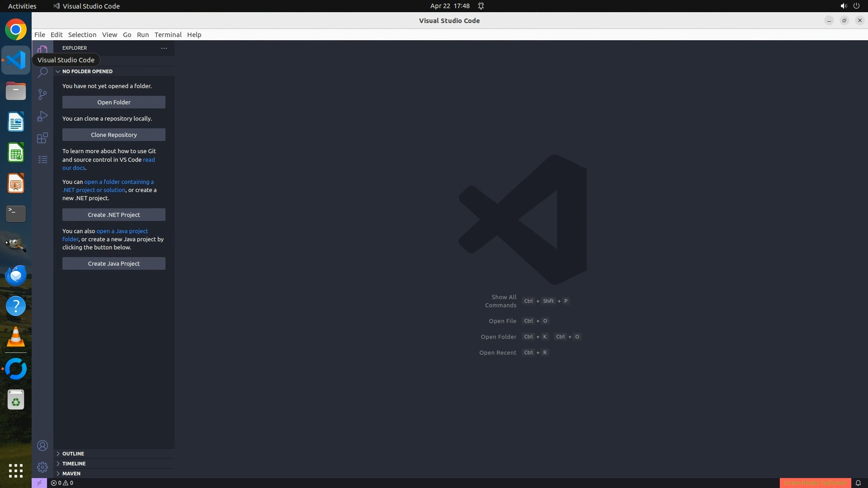Open the Manage gear icon
Viewport: 868px width, 488px height.
point(42,467)
